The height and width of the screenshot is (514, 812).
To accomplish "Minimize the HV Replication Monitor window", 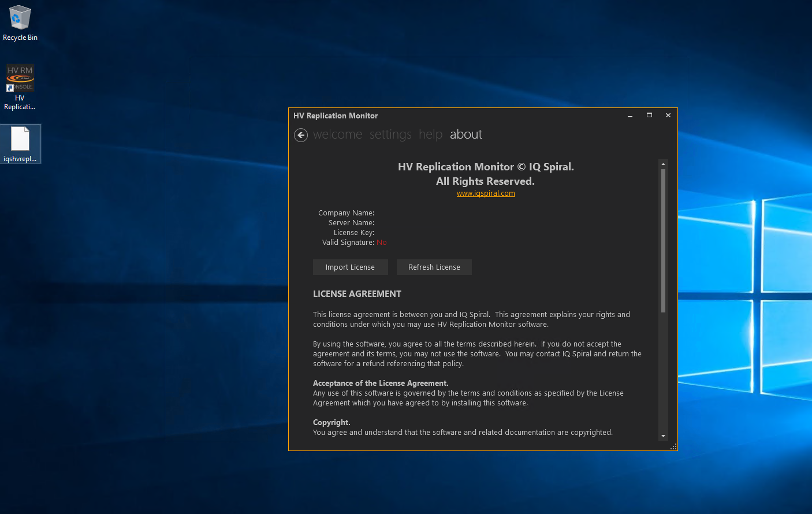I will pos(630,116).
